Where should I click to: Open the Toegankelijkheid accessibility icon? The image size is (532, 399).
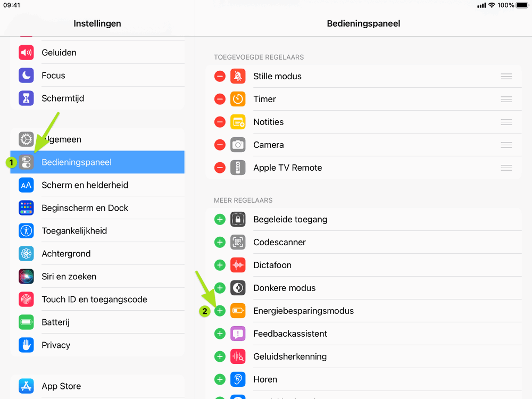click(26, 231)
